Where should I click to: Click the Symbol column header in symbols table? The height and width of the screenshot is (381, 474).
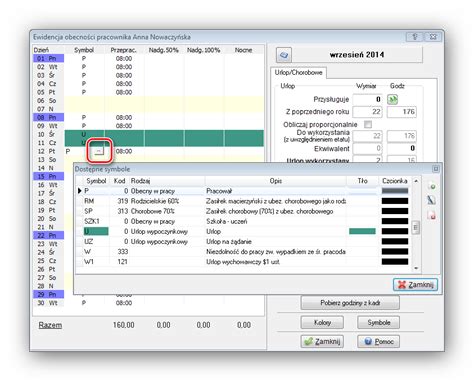(96, 181)
